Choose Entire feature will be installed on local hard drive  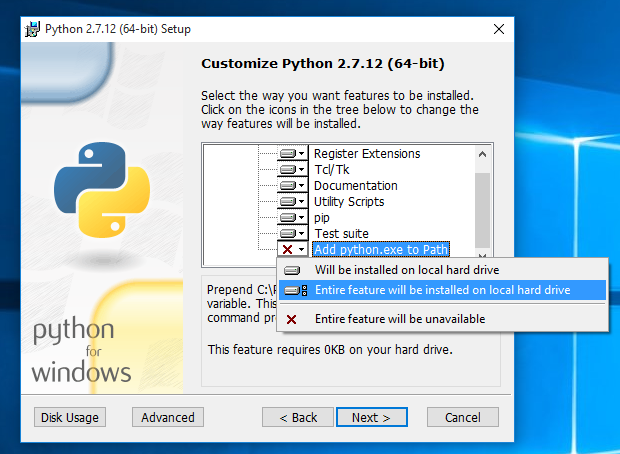442,290
